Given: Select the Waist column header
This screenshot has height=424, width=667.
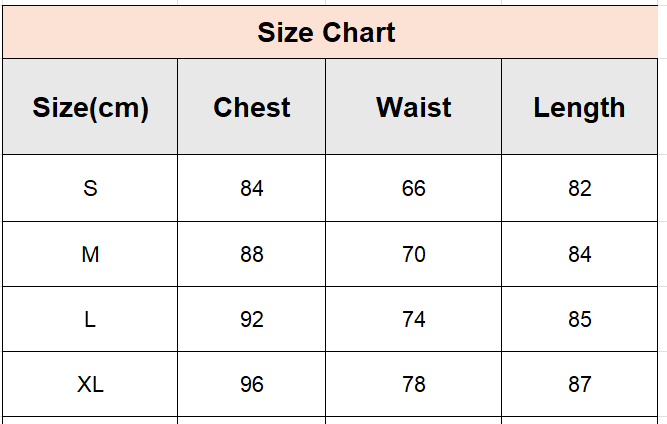Looking at the screenshot, I should 413,107.
